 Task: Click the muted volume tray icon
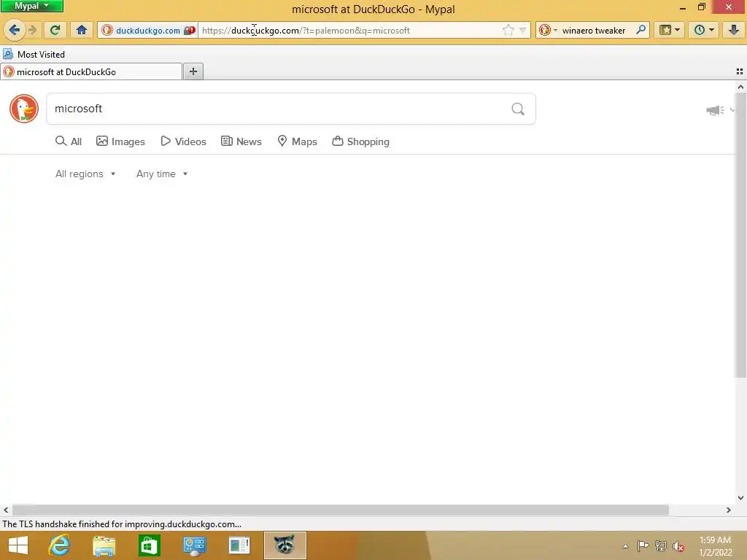(x=678, y=546)
